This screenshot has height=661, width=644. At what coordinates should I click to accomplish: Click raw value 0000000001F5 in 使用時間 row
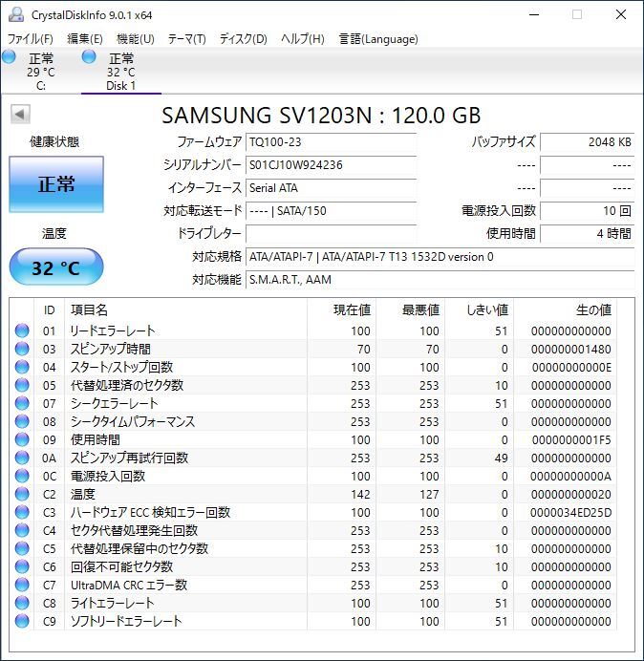coord(571,439)
